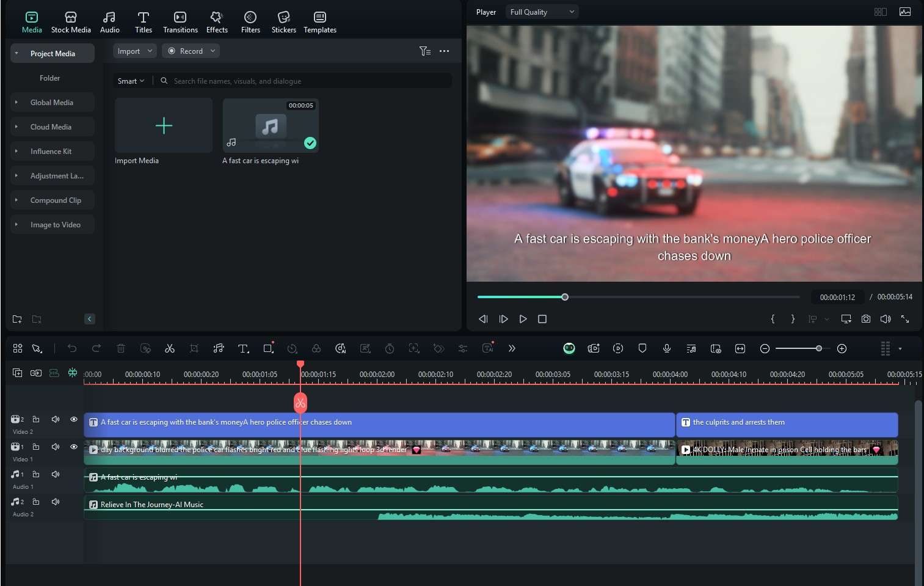
Task: Lock the Video 2 track
Action: tap(36, 419)
